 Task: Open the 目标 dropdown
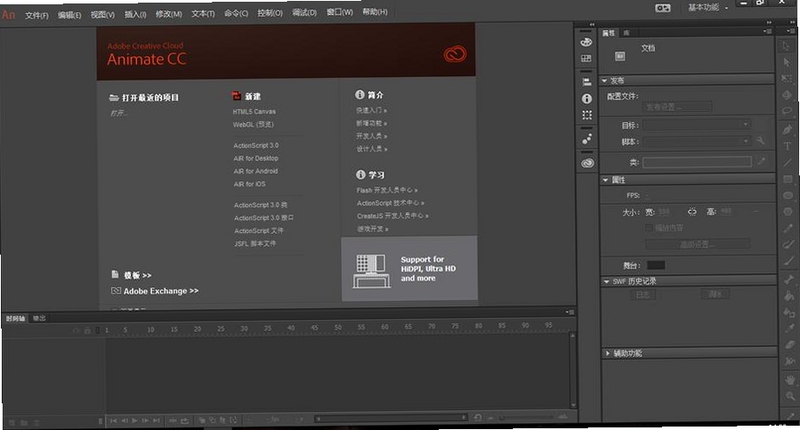[x=696, y=124]
